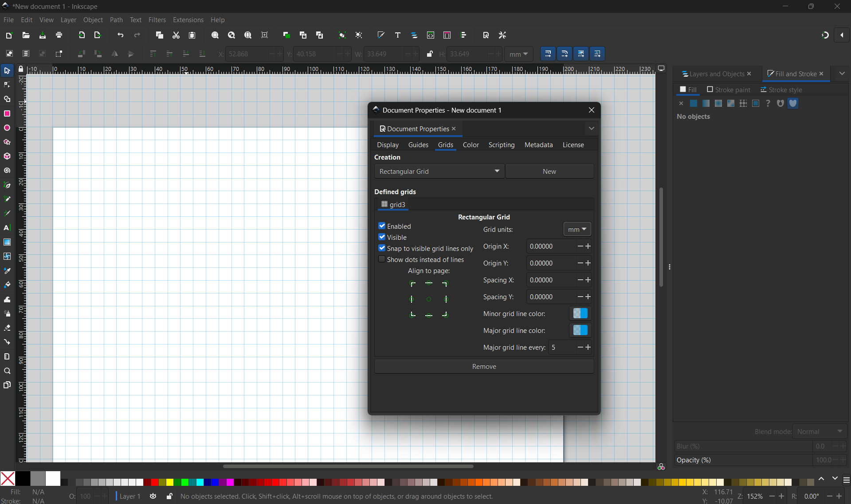Select the 3D box tool
Screen dimensions: 851x504
pos(7,156)
